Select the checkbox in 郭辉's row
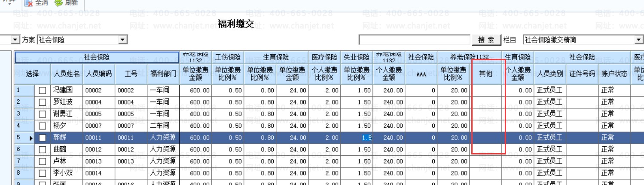 (x=42, y=138)
